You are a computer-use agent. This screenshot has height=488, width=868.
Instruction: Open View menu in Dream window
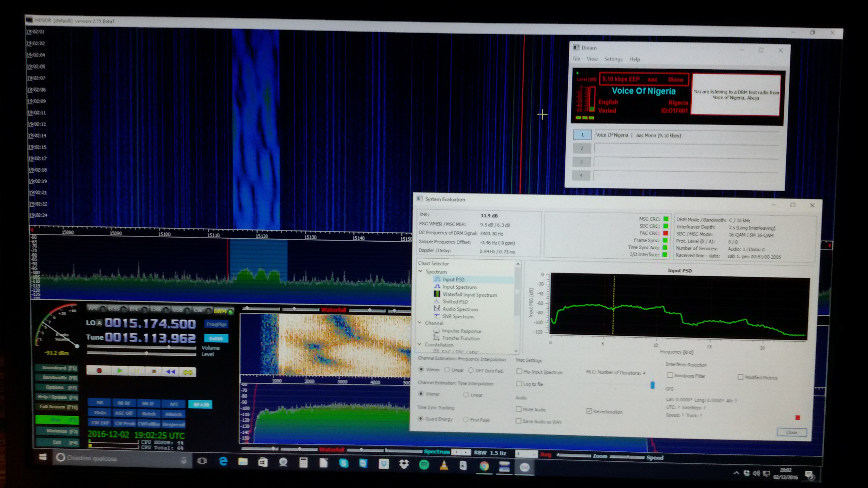point(592,59)
